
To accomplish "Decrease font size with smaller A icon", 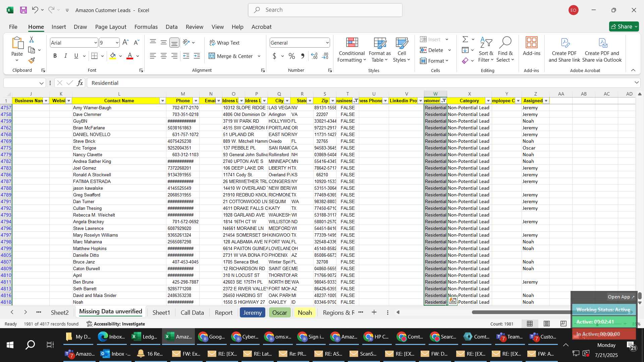I will click(136, 43).
